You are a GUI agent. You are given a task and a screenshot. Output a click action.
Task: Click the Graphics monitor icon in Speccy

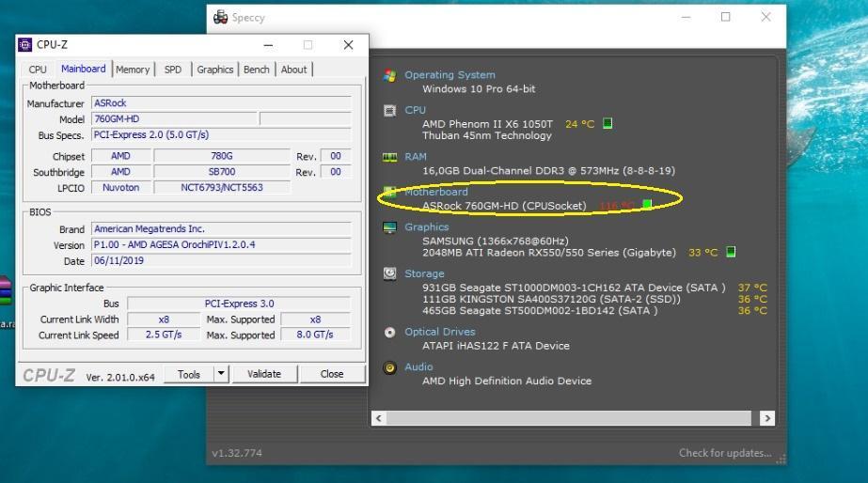pos(389,227)
